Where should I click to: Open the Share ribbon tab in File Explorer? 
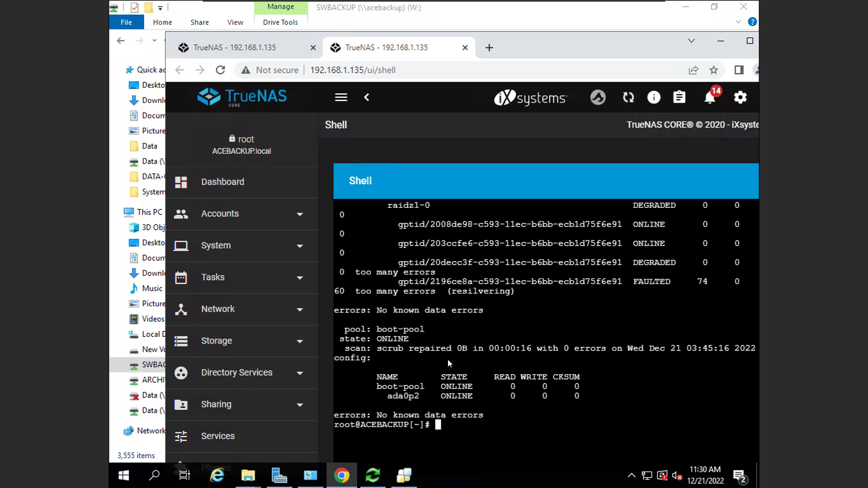coord(199,22)
